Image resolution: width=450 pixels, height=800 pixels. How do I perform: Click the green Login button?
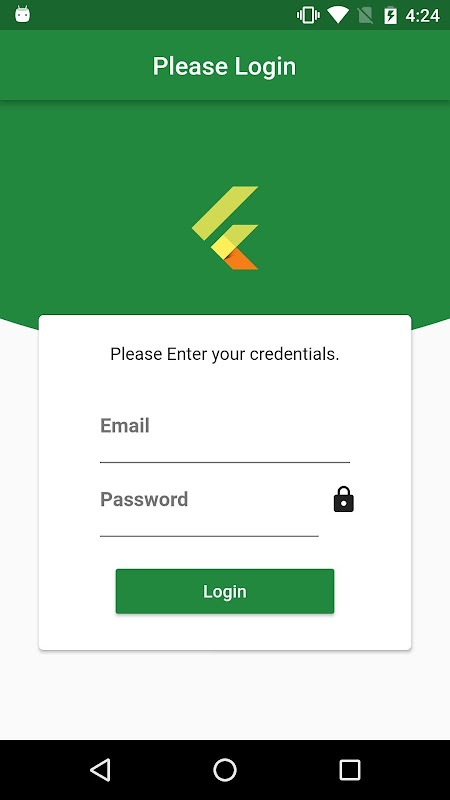[x=225, y=591]
